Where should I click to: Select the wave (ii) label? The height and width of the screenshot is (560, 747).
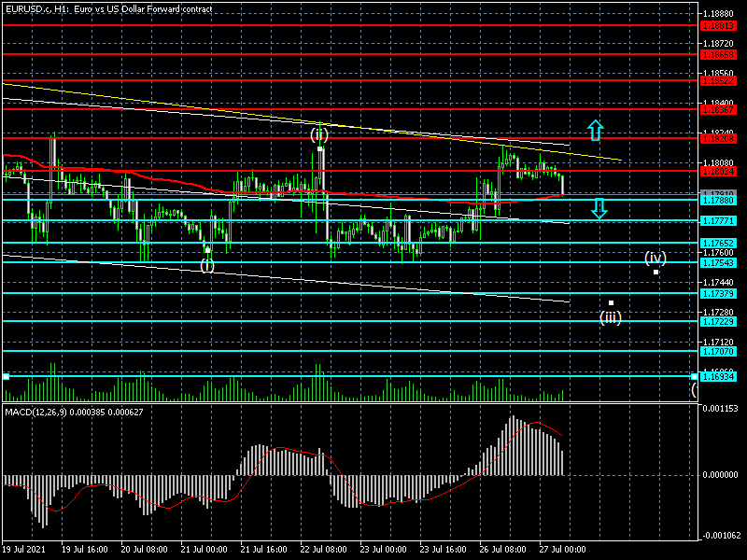(319, 134)
